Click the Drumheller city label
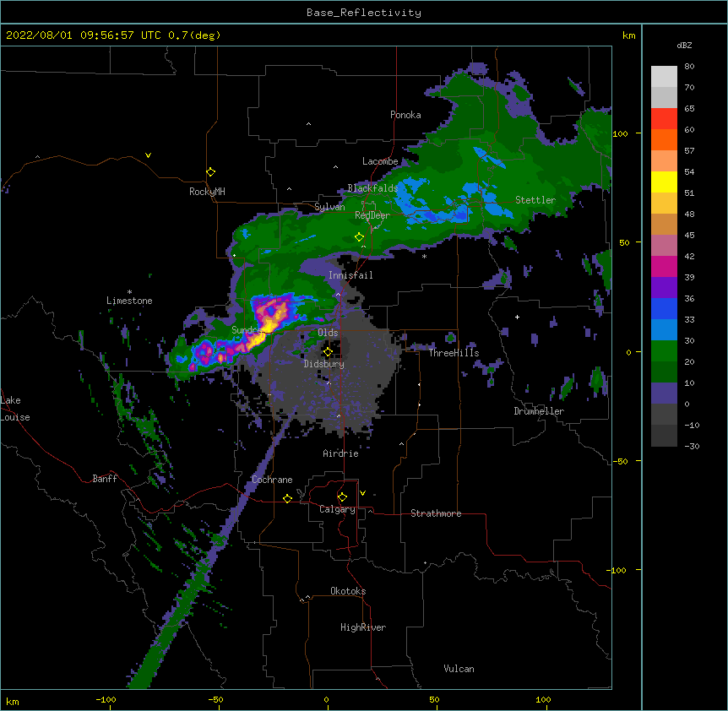This screenshot has height=711, width=728. pos(539,411)
